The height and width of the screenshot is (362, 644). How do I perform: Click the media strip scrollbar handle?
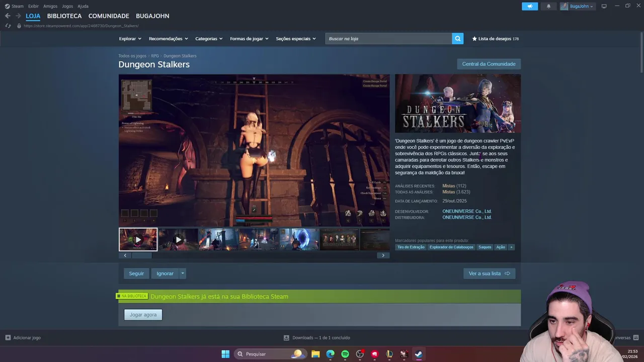tap(141, 255)
